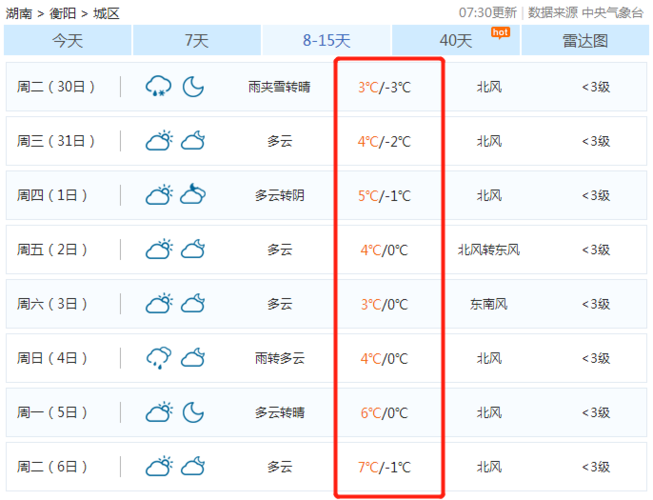
Task: Click 北风 wind direction for 周二（30日）
Action: click(489, 87)
